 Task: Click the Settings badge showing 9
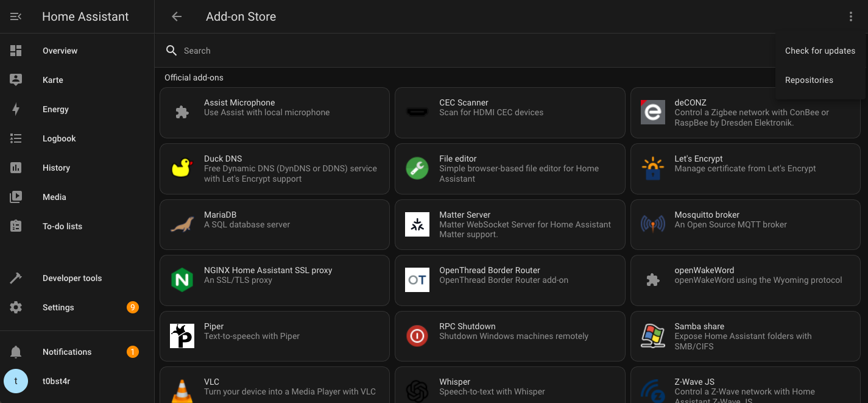(x=133, y=307)
